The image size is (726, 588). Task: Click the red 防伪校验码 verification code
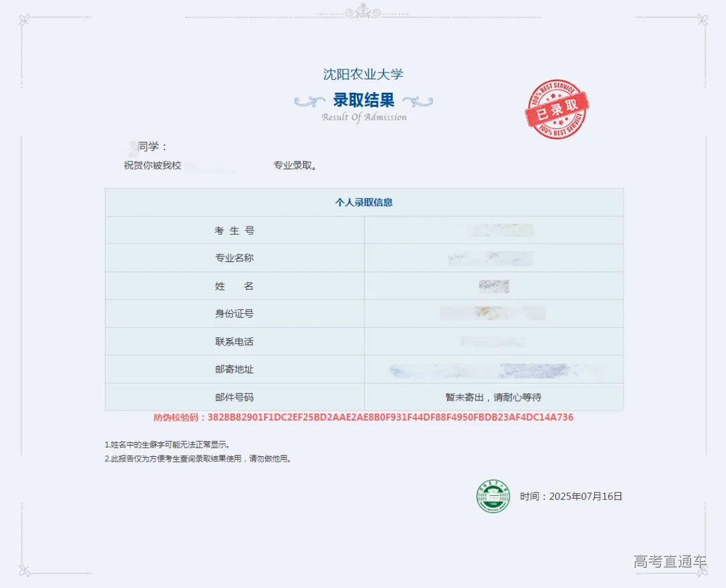coord(363,417)
